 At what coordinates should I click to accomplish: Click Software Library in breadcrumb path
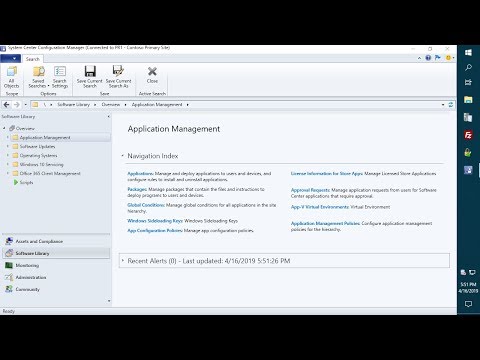73,105
